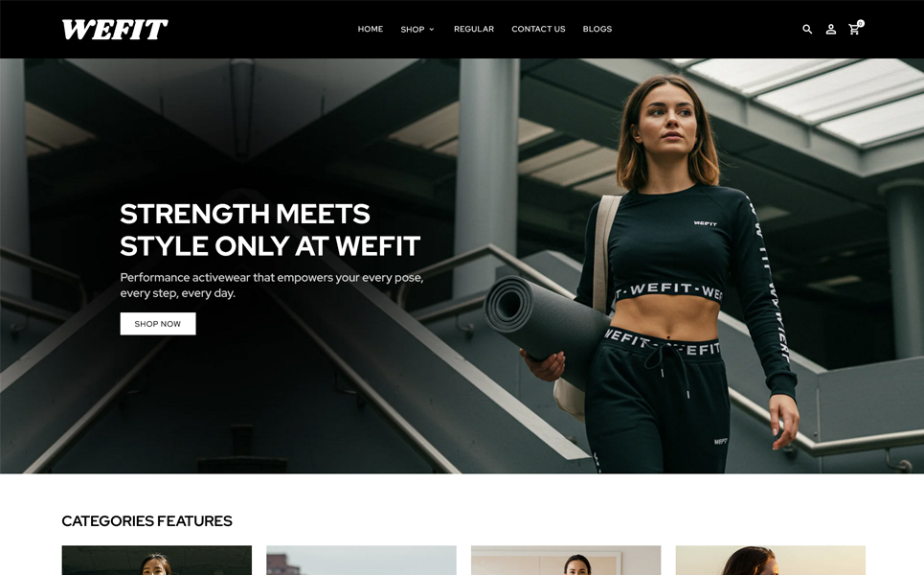Open the REGULAR navigation link
Viewport: 924px width, 575px height.
[474, 29]
